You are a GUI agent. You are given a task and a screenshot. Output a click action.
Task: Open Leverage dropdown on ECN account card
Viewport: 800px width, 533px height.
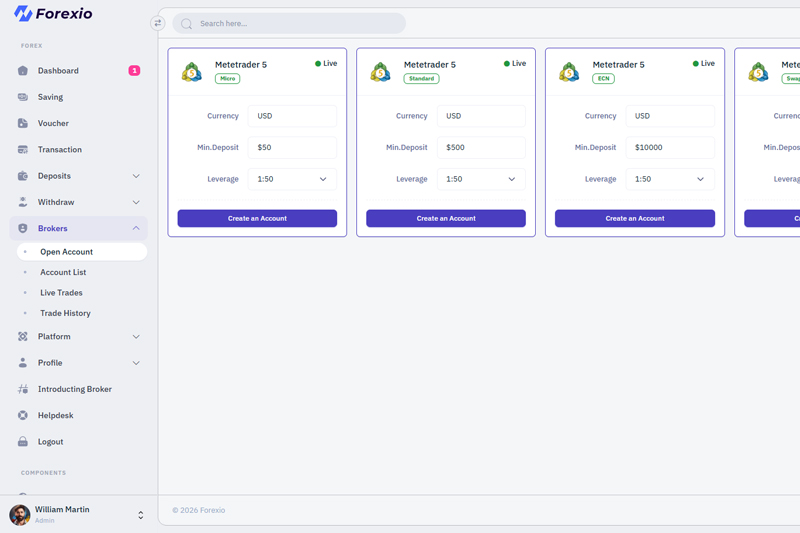click(x=670, y=179)
